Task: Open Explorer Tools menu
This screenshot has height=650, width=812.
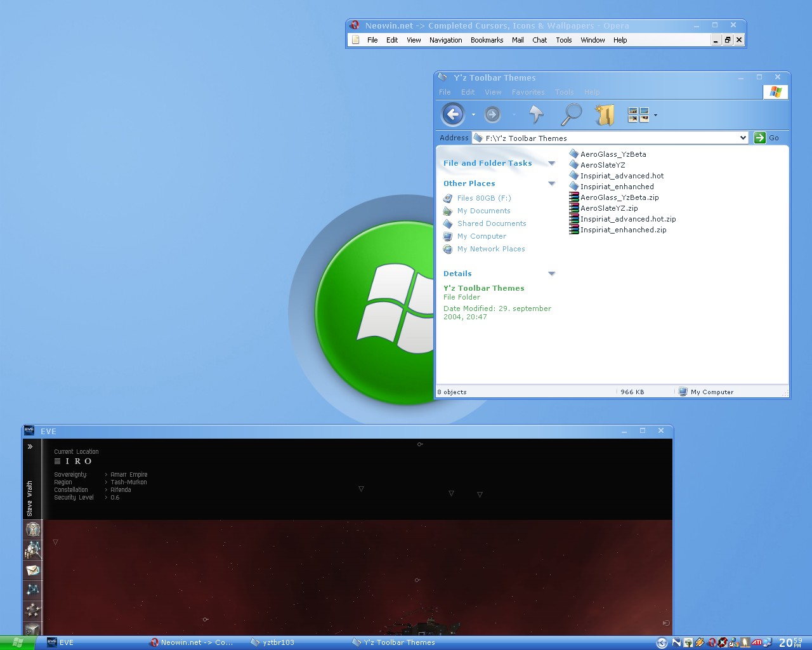Action: pyautogui.click(x=564, y=92)
